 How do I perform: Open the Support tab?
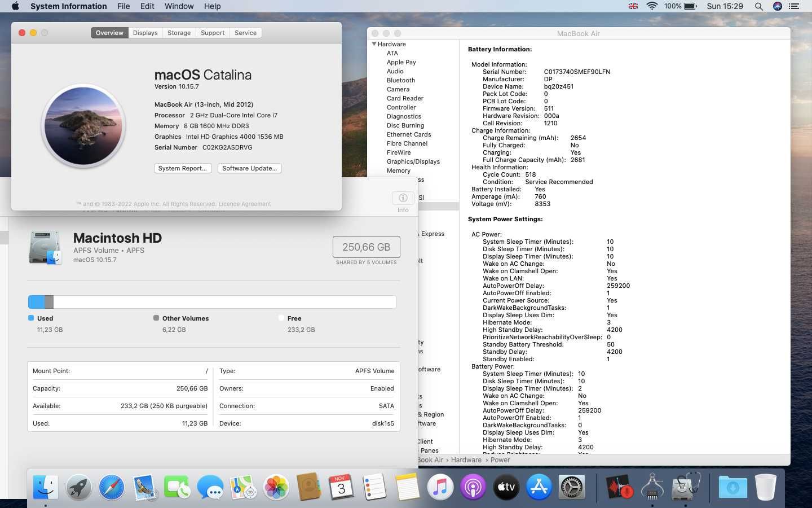(x=213, y=33)
